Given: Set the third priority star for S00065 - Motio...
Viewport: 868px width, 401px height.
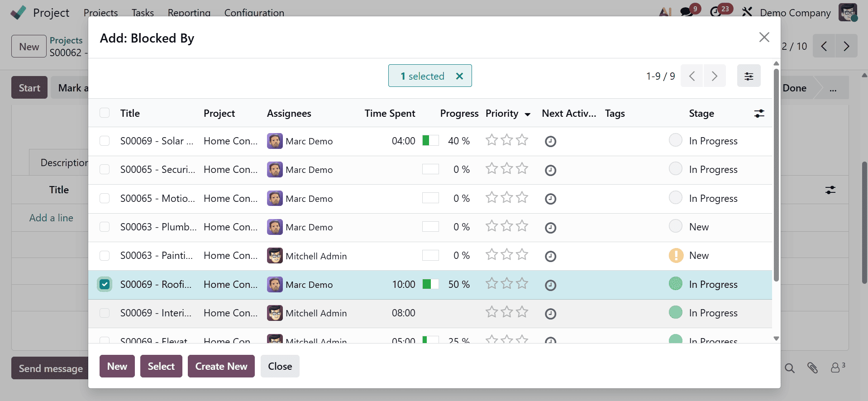Looking at the screenshot, I should 522,197.
